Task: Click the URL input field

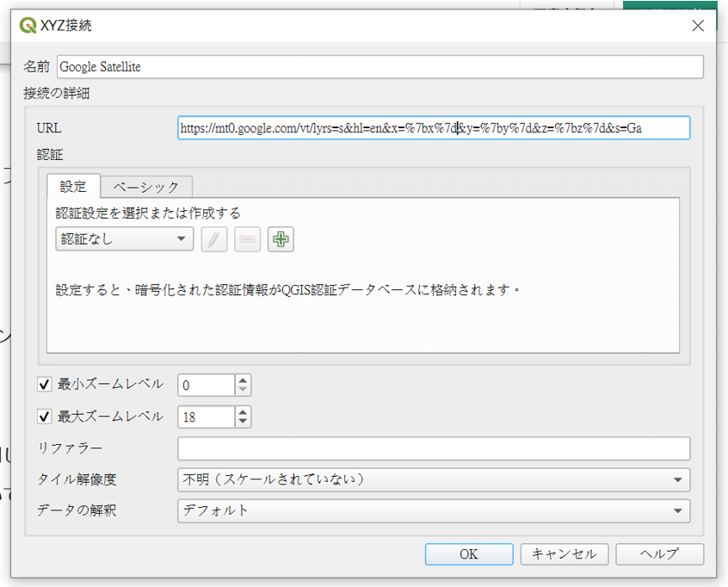Action: point(434,127)
